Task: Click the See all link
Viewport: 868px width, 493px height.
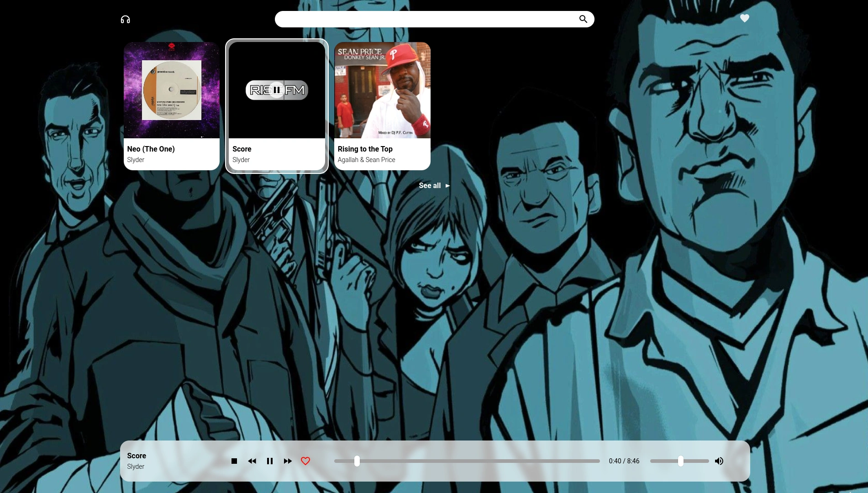Action: pyautogui.click(x=430, y=185)
